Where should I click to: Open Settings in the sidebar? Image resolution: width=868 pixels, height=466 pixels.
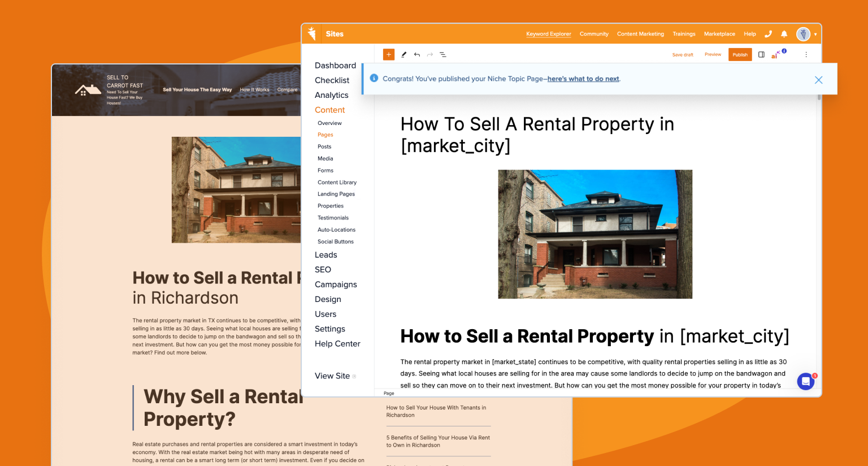pos(329,329)
